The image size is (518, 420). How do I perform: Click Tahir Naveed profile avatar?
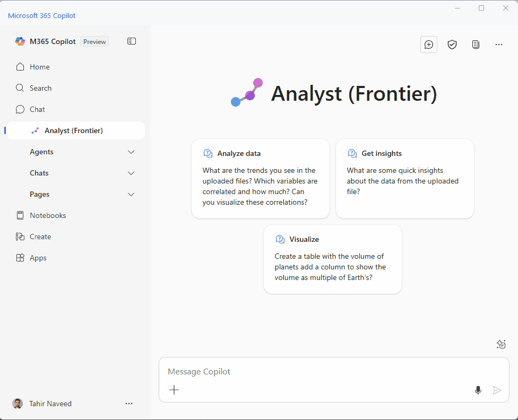click(18, 404)
